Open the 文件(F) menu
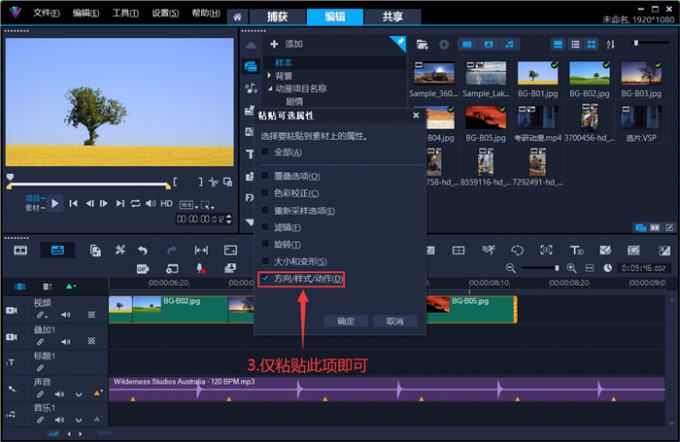This screenshot has width=680, height=442. click(x=46, y=13)
